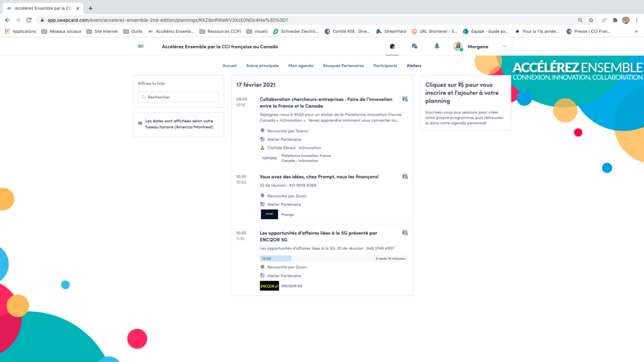644x362 pixels.
Task: Click the Rechercher search field
Action: [178, 97]
